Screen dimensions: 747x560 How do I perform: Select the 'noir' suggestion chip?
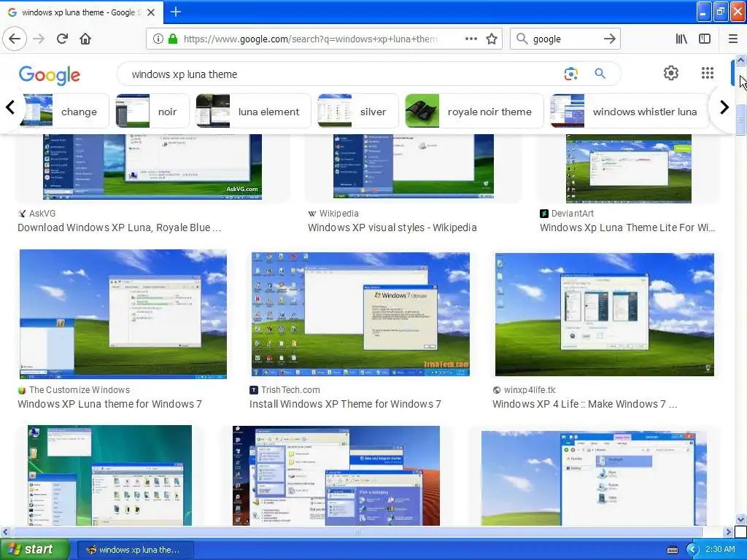click(152, 111)
